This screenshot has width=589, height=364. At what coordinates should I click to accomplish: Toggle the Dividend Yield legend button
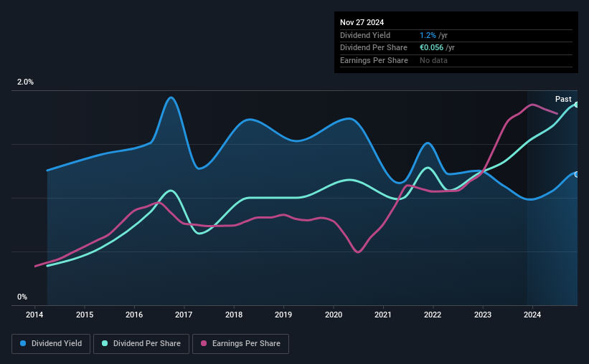[x=51, y=344]
